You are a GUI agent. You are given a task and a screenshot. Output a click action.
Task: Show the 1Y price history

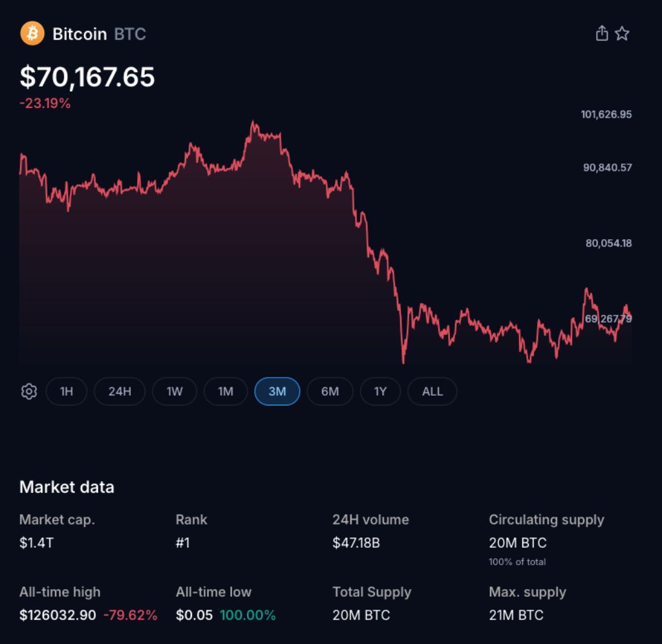[x=380, y=391]
